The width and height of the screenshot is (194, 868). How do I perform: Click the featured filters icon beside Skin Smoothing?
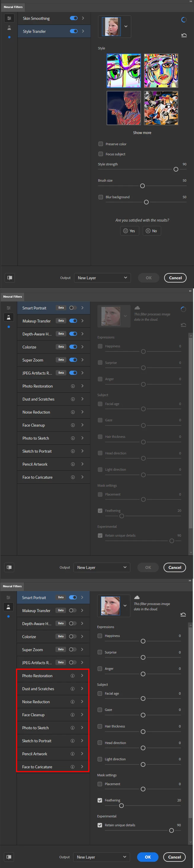(x=9, y=18)
